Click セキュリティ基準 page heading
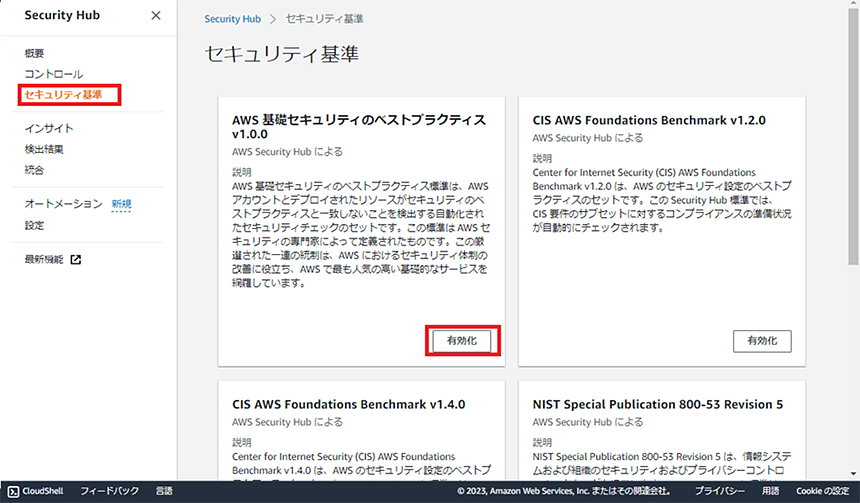This screenshot has height=503, width=860. click(281, 54)
